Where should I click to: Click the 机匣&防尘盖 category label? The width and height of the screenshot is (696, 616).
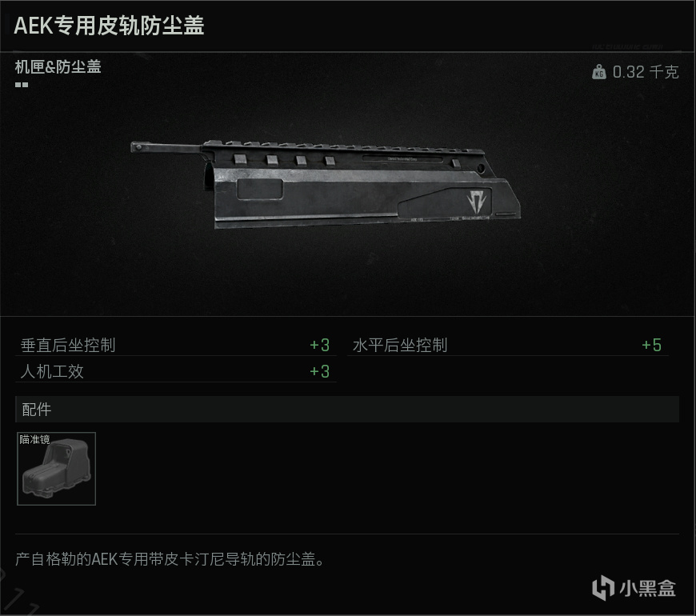pos(58,67)
